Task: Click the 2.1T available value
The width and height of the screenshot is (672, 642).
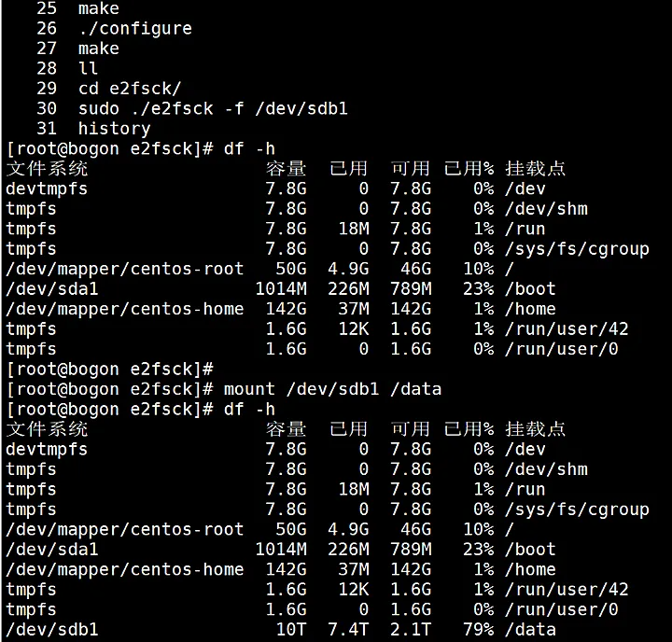Action: click(411, 629)
